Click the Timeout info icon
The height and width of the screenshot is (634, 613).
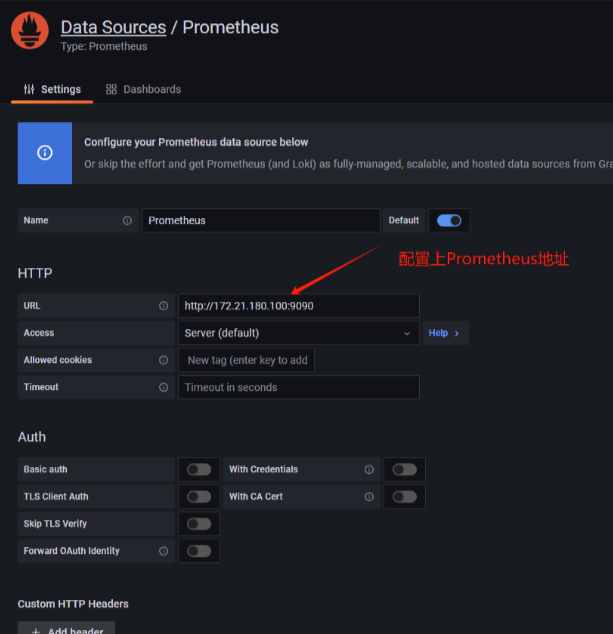(x=163, y=387)
